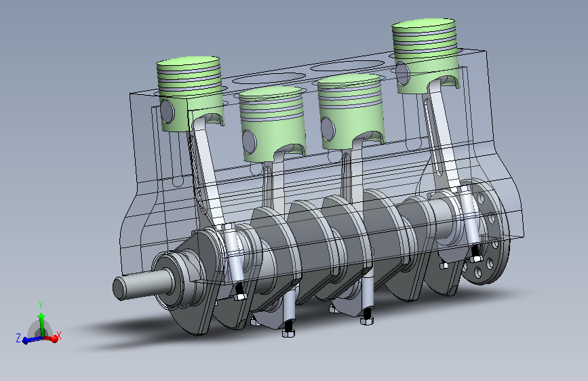Click the green Y axis arrow of the orientation triad
588x381 pixels.
tap(41, 323)
